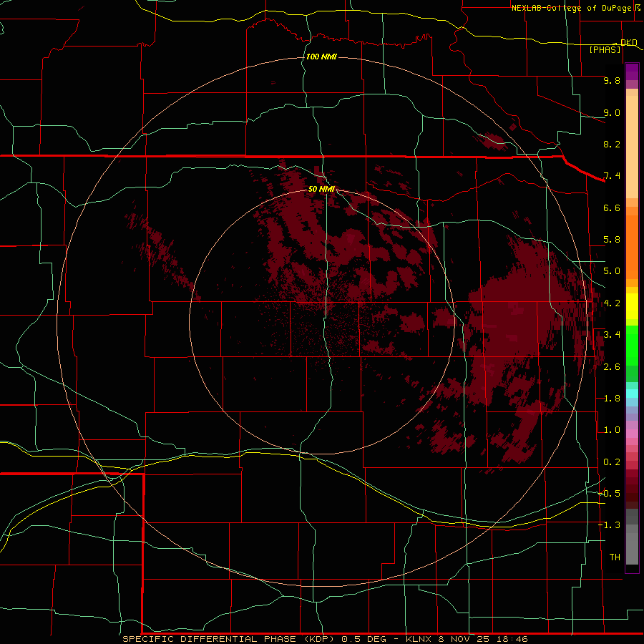Click the "18:46" timestamp
This screenshot has height=644, width=644.
512,639
